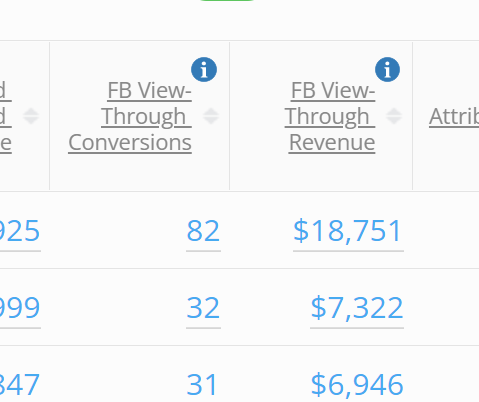Select the partially visible Attrib column header
This screenshot has width=479, height=402.
click(454, 116)
